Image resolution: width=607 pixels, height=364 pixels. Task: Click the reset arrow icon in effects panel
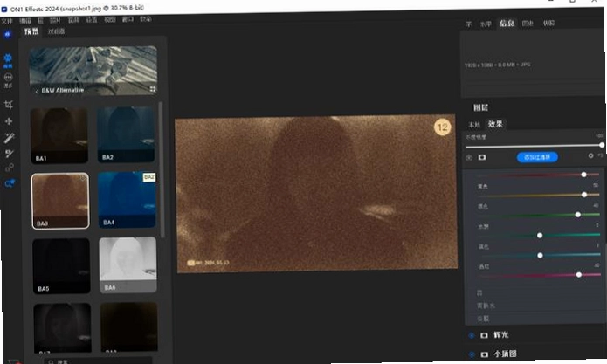coord(600,155)
